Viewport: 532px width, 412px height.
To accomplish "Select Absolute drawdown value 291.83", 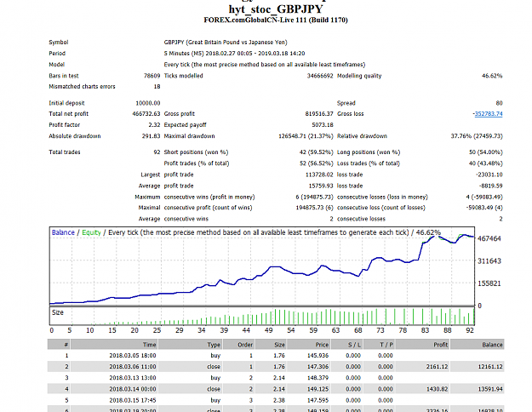I will [x=151, y=136].
